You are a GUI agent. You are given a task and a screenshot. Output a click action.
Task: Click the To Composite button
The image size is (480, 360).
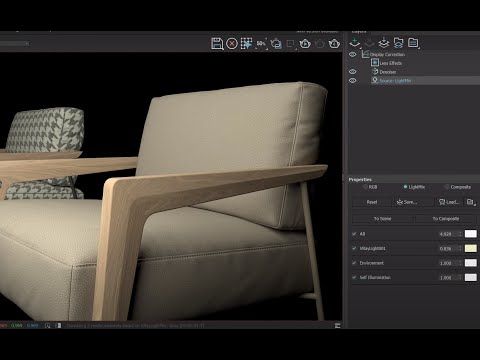(x=446, y=219)
